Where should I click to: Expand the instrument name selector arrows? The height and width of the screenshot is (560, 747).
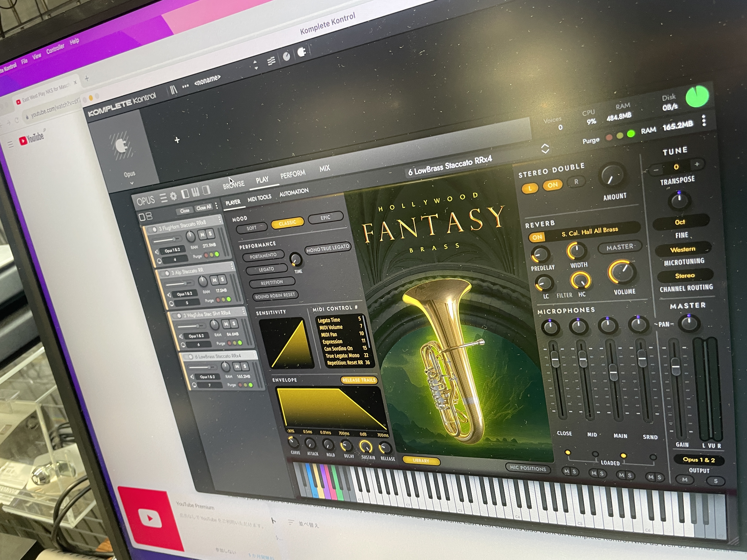point(545,149)
